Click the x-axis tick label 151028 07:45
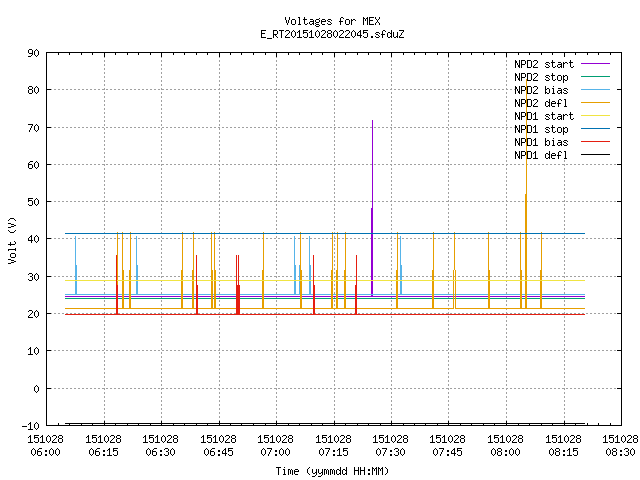 [x=448, y=446]
